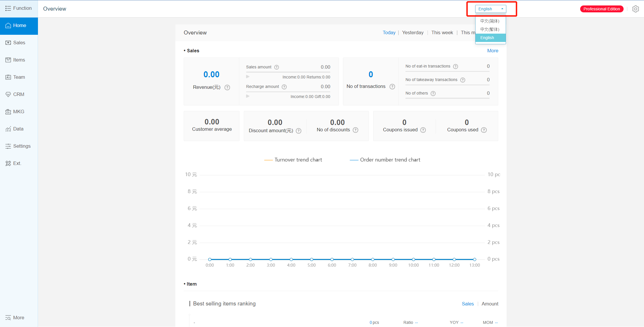Click help icon next to Sales amount
The image size is (644, 327).
pyautogui.click(x=277, y=67)
